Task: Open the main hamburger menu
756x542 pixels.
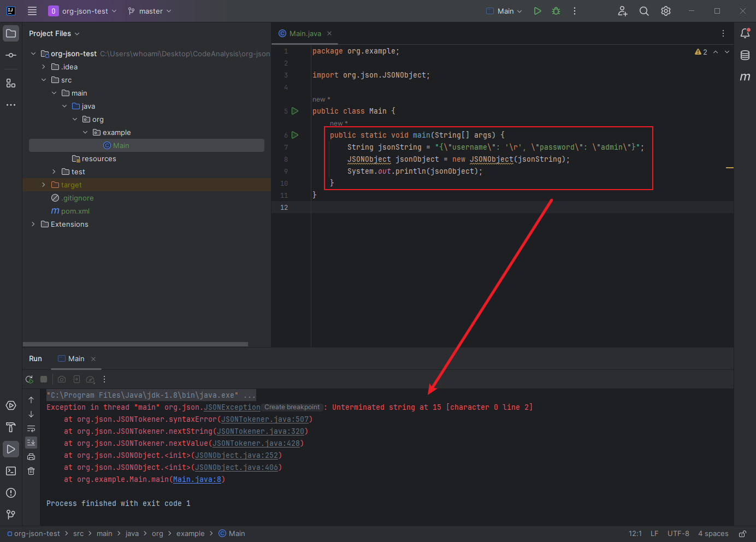Action: [32, 11]
